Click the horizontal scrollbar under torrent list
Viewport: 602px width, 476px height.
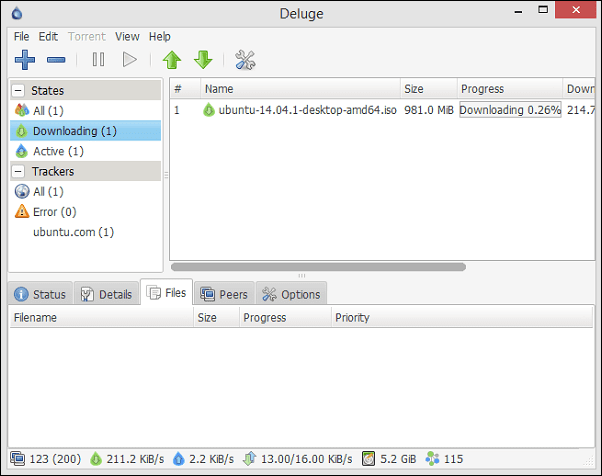coord(318,267)
